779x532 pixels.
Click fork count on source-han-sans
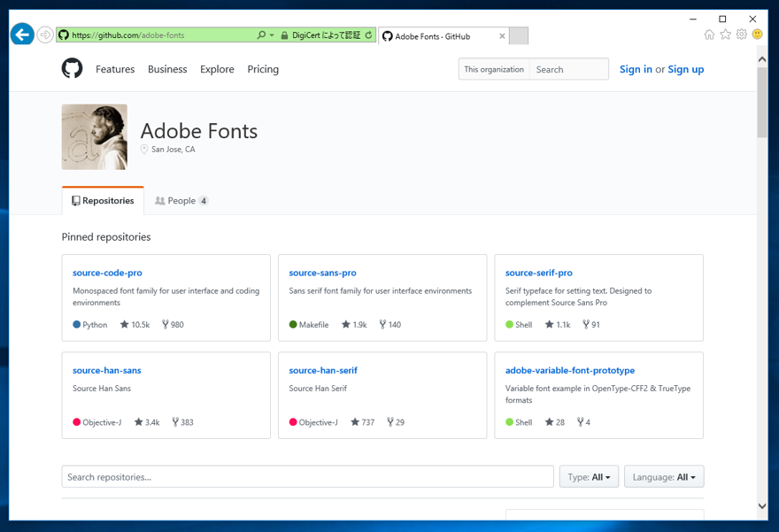click(x=183, y=422)
